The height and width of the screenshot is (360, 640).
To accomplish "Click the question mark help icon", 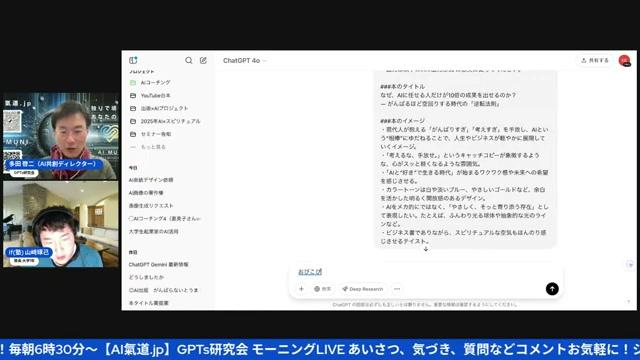I will [629, 302].
